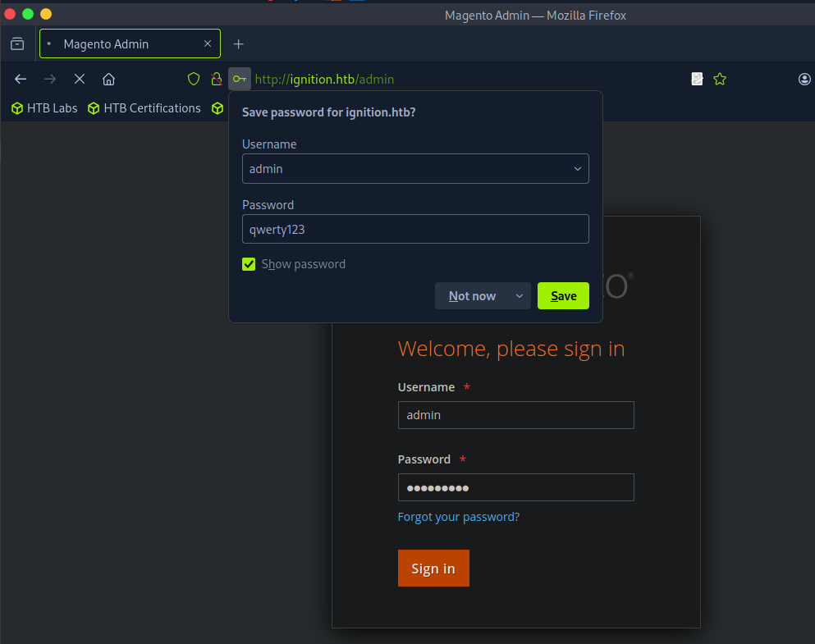The width and height of the screenshot is (815, 644).
Task: Click the qwerty123 password field in popup
Action: click(415, 229)
